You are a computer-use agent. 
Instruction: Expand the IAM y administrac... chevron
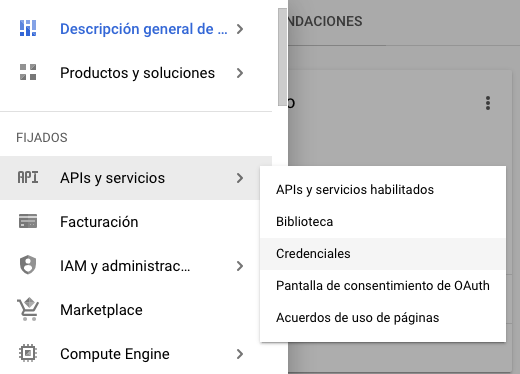point(240,266)
